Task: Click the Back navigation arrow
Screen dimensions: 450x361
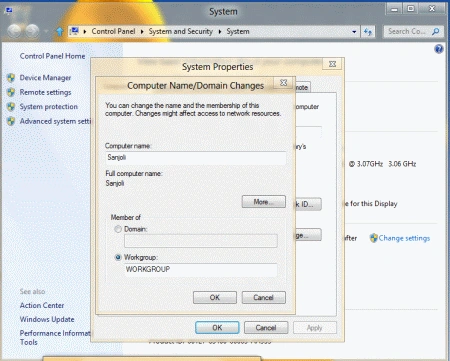Action: (15, 31)
